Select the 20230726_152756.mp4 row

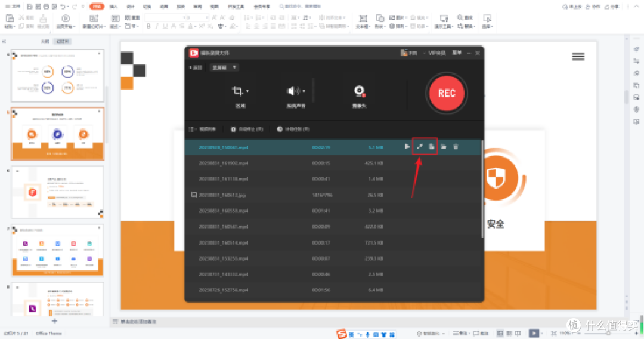333,290
